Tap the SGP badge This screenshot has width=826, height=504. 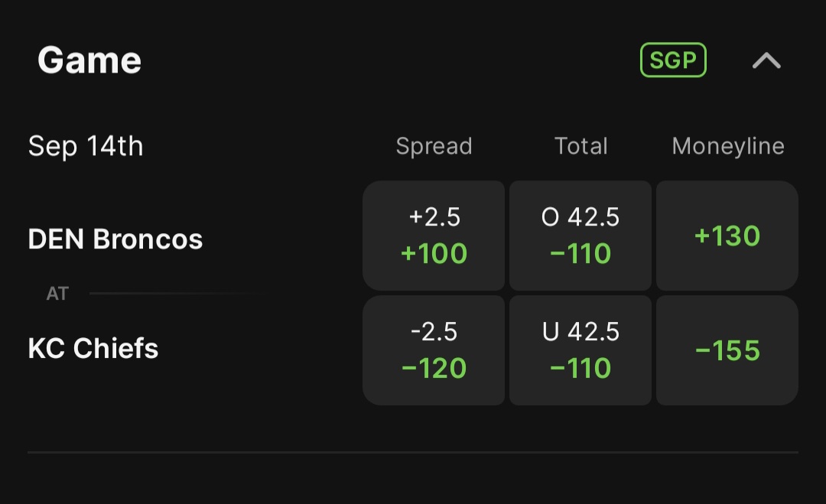[x=673, y=60]
